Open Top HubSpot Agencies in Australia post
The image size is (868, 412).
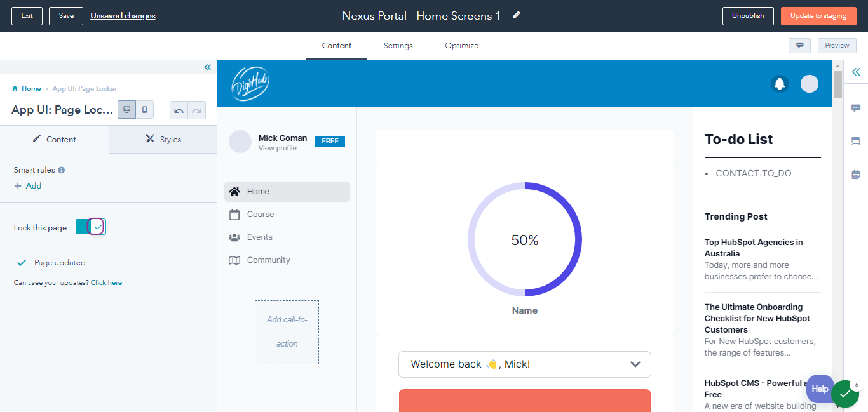pos(754,248)
